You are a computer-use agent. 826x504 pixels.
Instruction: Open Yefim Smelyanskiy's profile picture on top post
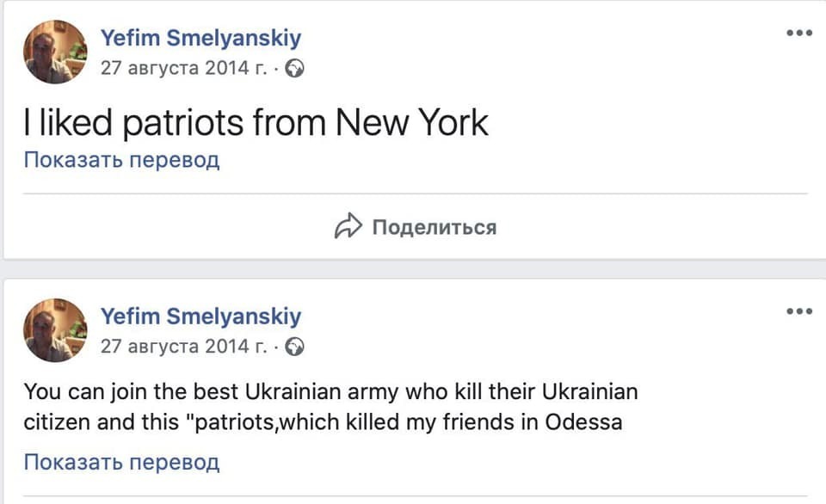point(55,52)
